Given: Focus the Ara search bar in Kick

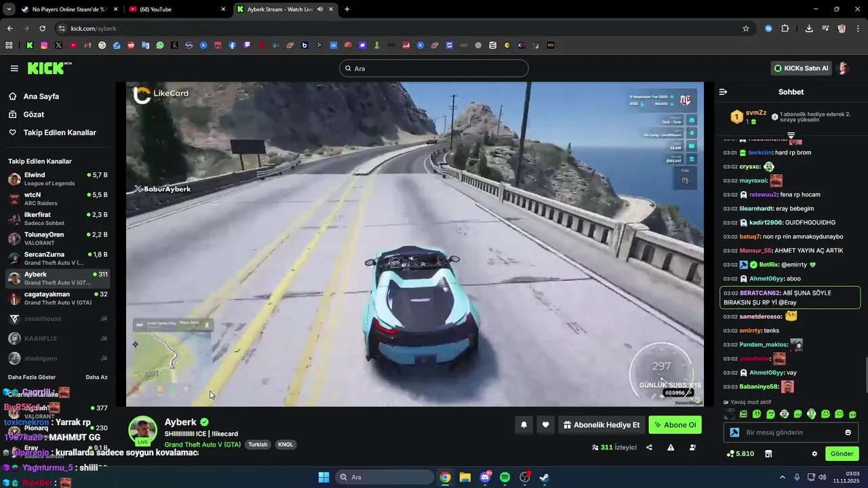Looking at the screenshot, I should click(434, 68).
